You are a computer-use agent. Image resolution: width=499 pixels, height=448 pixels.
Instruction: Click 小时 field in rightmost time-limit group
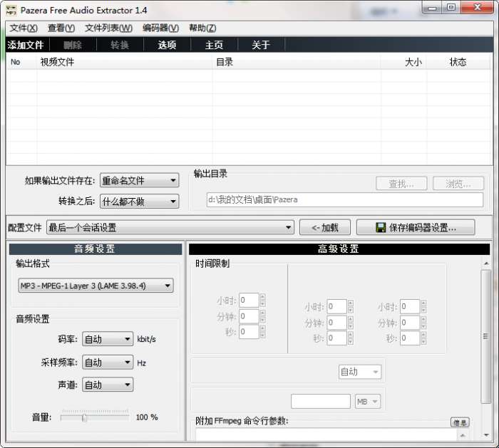[410, 306]
